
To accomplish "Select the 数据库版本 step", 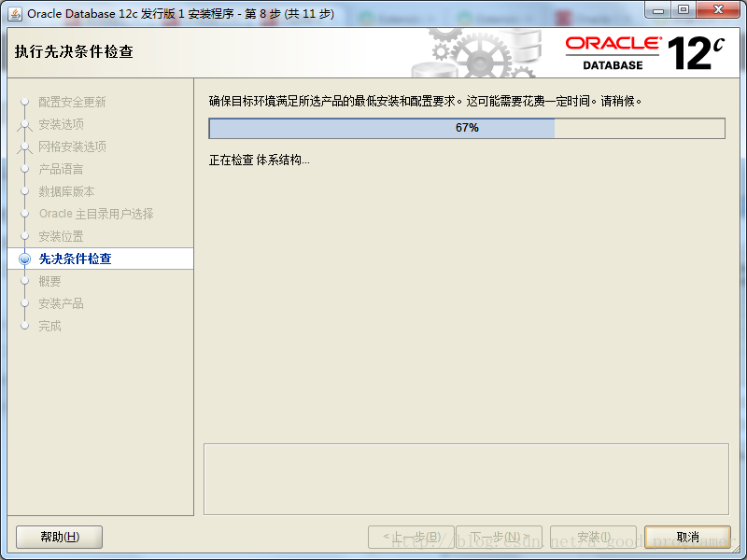I will [66, 191].
